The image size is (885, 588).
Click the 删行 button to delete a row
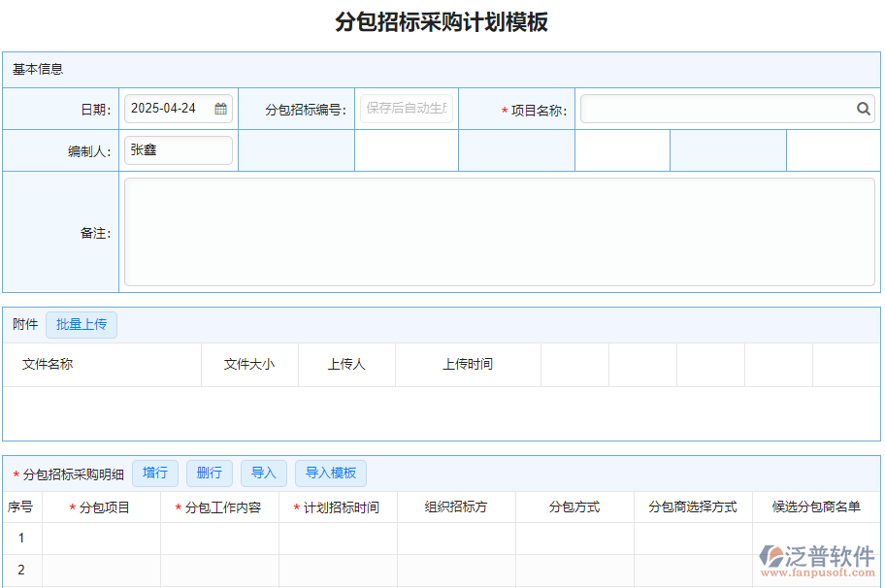[210, 474]
